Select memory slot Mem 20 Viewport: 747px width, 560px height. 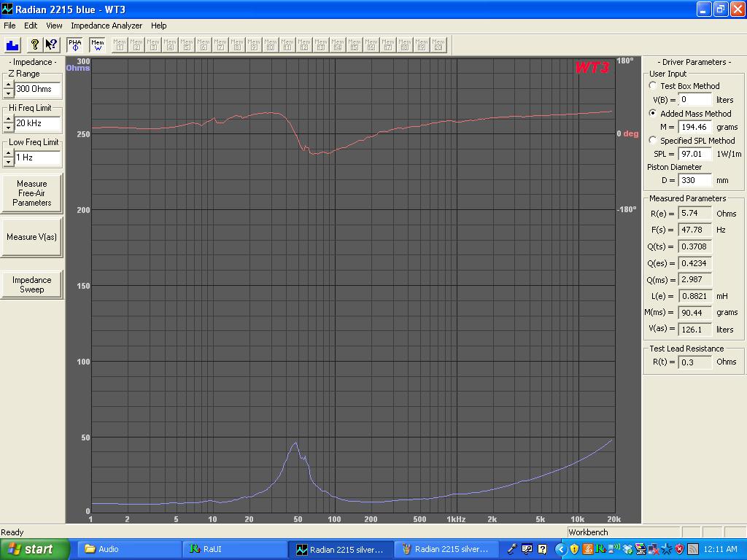point(438,45)
